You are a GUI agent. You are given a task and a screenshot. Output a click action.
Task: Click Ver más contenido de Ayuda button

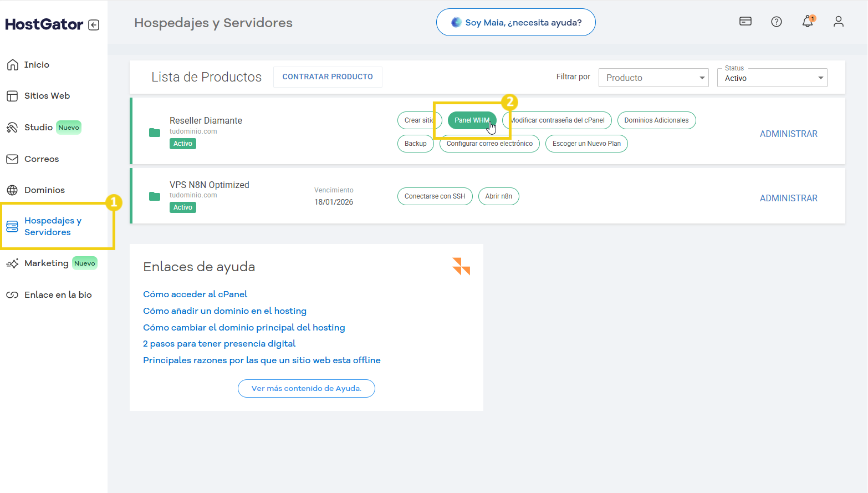point(307,388)
